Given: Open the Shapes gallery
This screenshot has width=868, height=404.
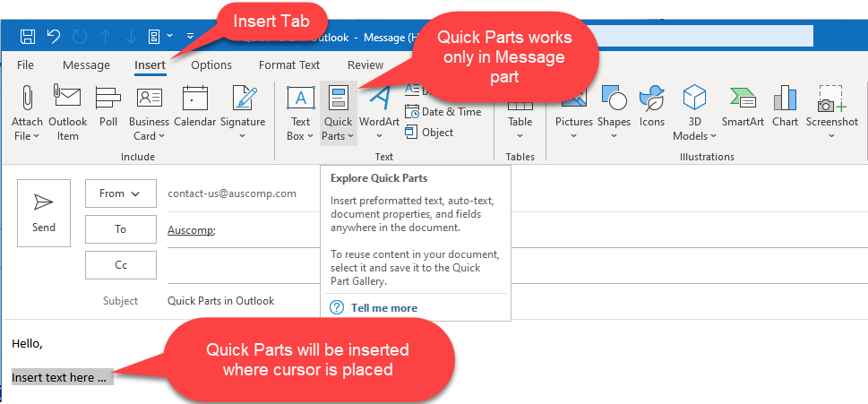Looking at the screenshot, I should coord(614,113).
